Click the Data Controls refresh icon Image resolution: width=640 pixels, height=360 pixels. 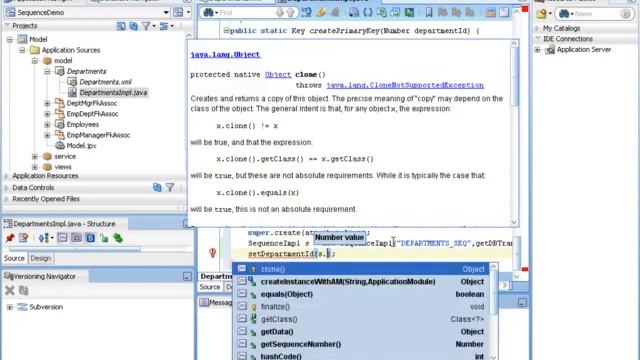pyautogui.click(x=157, y=187)
